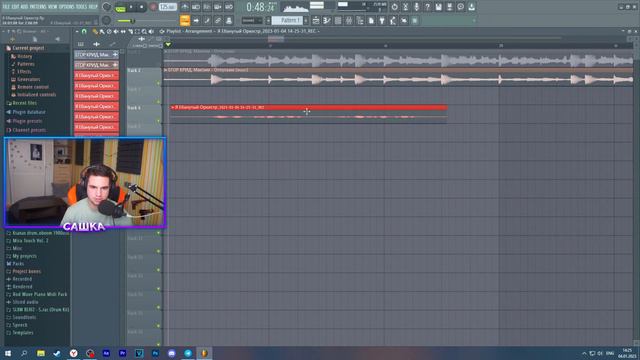This screenshot has height=360, width=640.
Task: Click the one-click audio recording microphone icon
Action: [416, 7]
